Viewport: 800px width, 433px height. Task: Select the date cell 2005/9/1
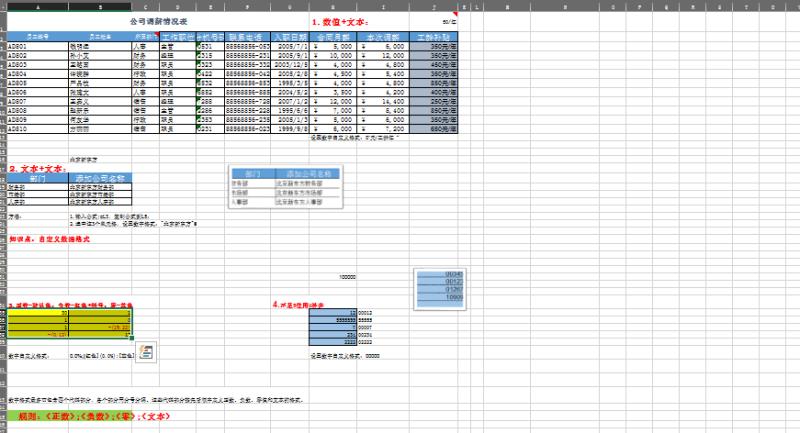[x=290, y=55]
